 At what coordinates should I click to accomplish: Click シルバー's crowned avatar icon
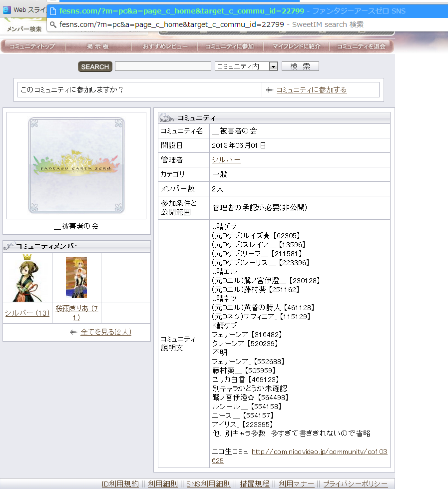coord(27,277)
